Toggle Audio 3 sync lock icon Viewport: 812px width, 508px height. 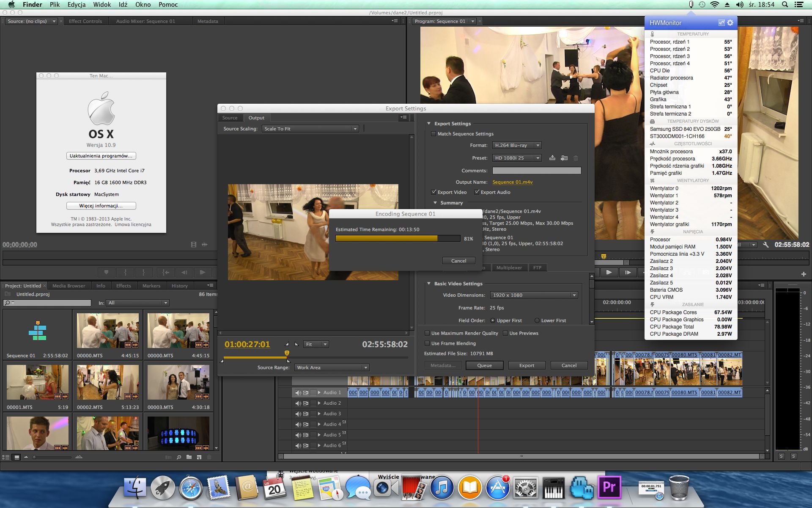pos(305,414)
